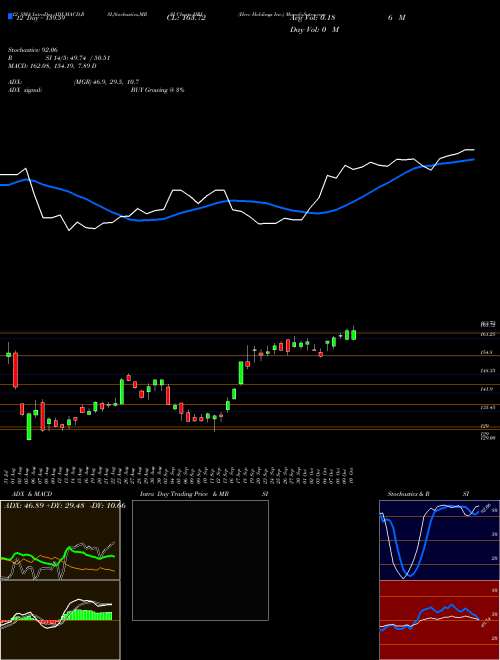
Task: Click the 'ADX signal:' label
Action: pyautogui.click(x=25, y=90)
